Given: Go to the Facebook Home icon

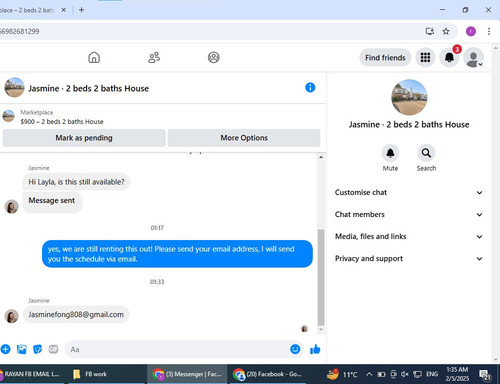Looking at the screenshot, I should (94, 57).
